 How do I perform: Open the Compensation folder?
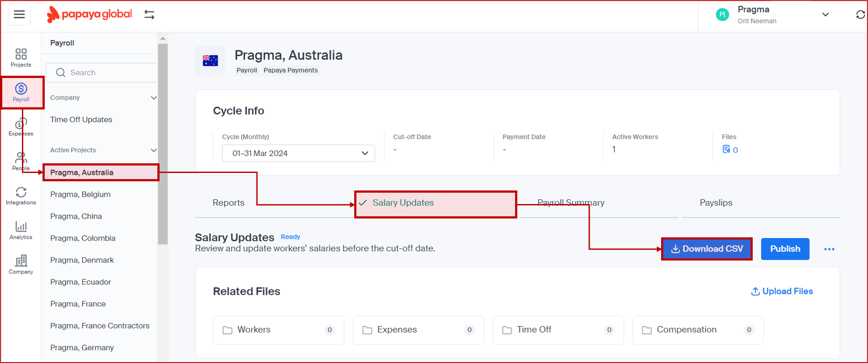pos(698,330)
